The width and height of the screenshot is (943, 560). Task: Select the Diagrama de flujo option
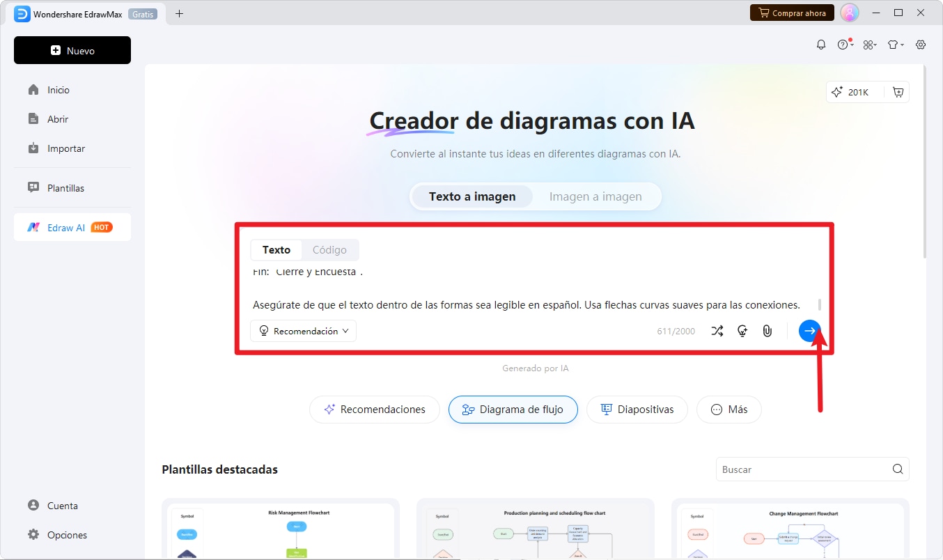(513, 410)
